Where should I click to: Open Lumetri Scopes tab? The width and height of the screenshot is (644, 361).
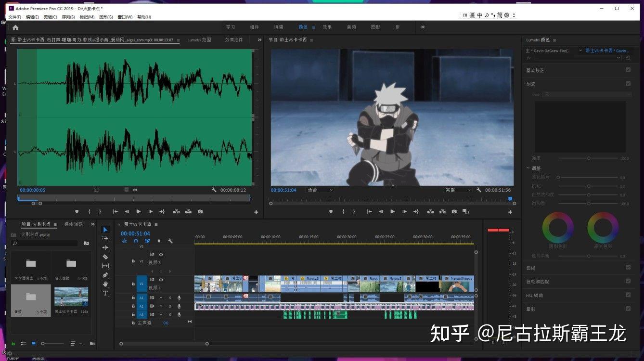tap(199, 40)
